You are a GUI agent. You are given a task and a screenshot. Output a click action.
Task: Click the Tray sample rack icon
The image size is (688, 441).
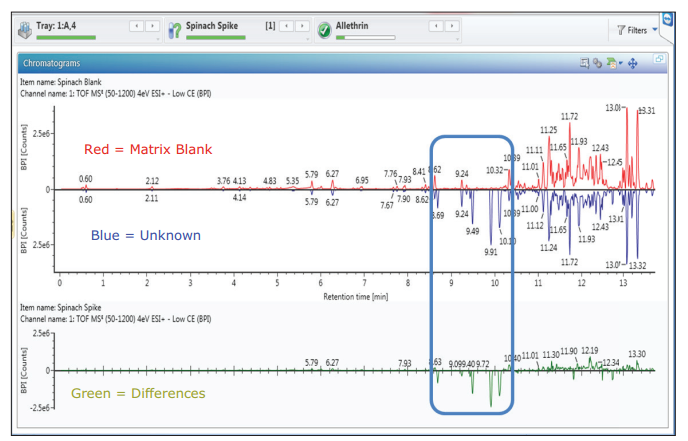(x=25, y=30)
